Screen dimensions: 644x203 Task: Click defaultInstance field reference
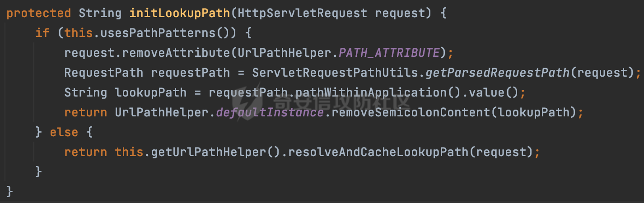tap(270, 112)
